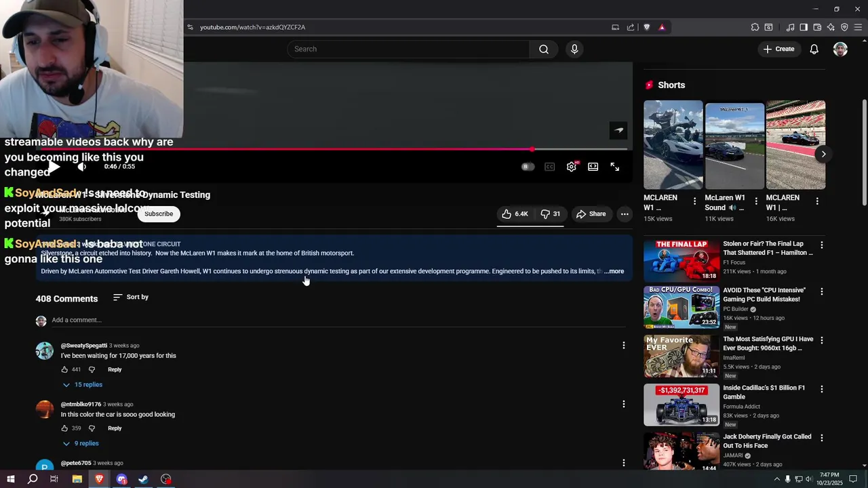868x488 pixels.
Task: Toggle the autoplay switch in the player
Action: [x=528, y=167]
